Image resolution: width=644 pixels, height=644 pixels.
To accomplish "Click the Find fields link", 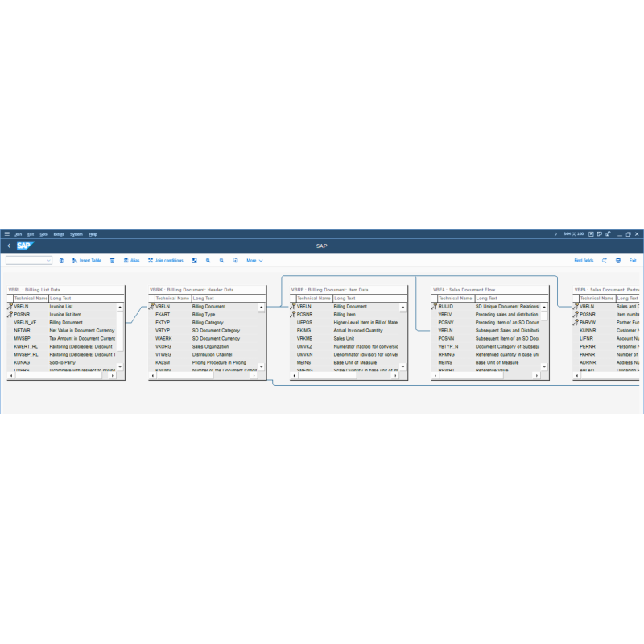I will pos(584,260).
